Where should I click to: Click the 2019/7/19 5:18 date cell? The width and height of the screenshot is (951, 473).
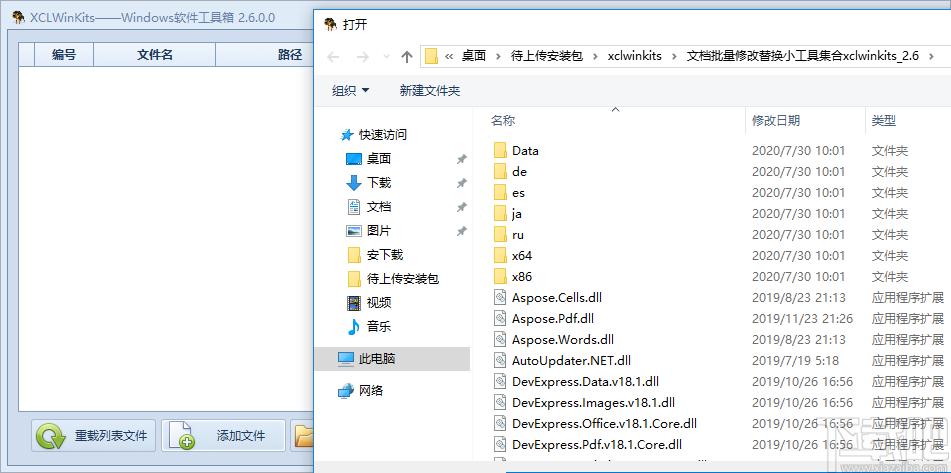point(795,361)
